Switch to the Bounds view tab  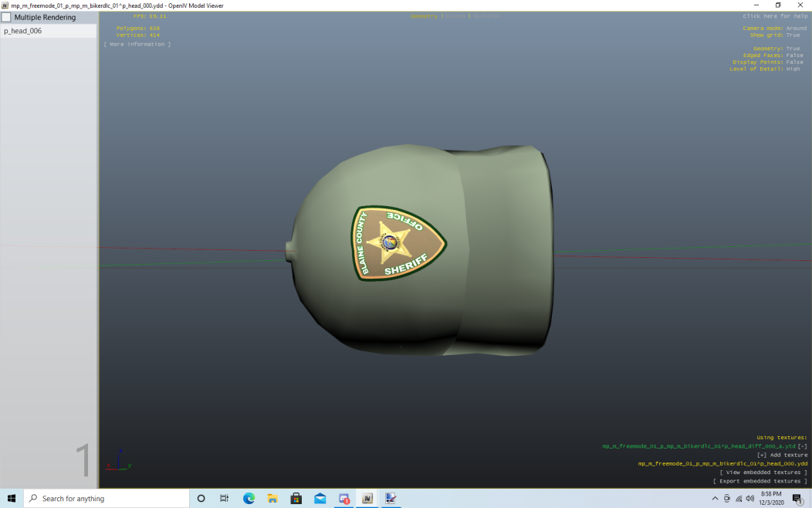coord(455,16)
